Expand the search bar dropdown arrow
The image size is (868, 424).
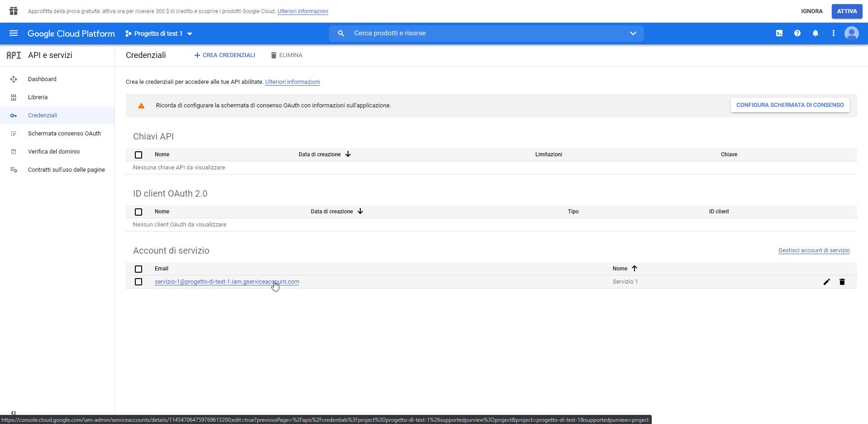pos(633,34)
